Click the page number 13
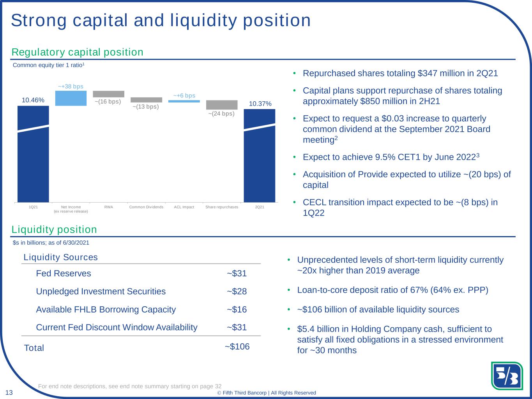Image resolution: width=532 pixels, height=399 pixels. pyautogui.click(x=9, y=392)
